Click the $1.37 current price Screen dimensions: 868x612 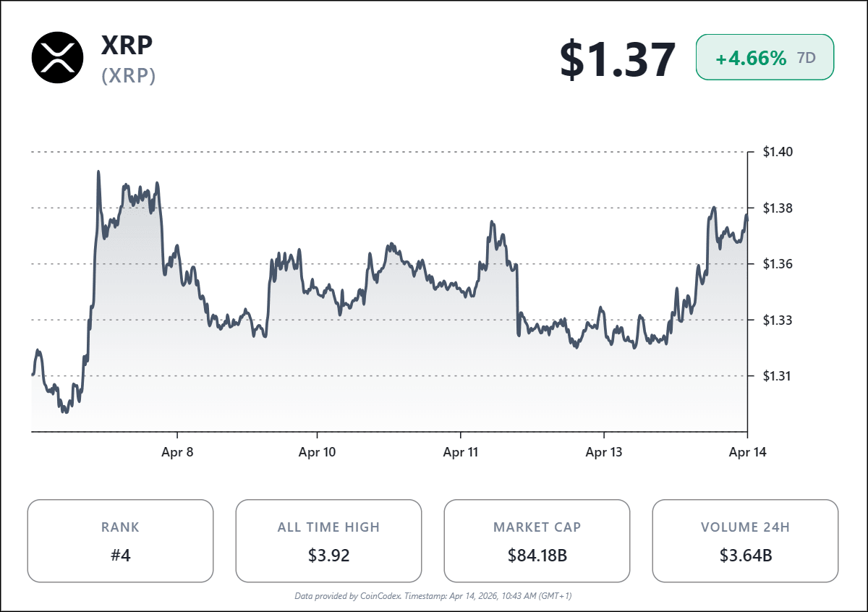[x=618, y=59]
